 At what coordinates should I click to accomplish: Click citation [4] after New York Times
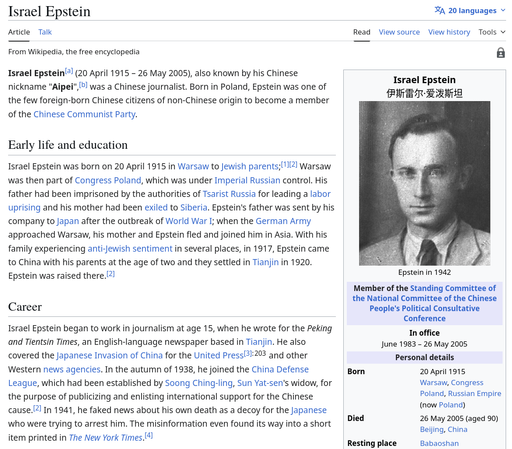click(x=149, y=435)
